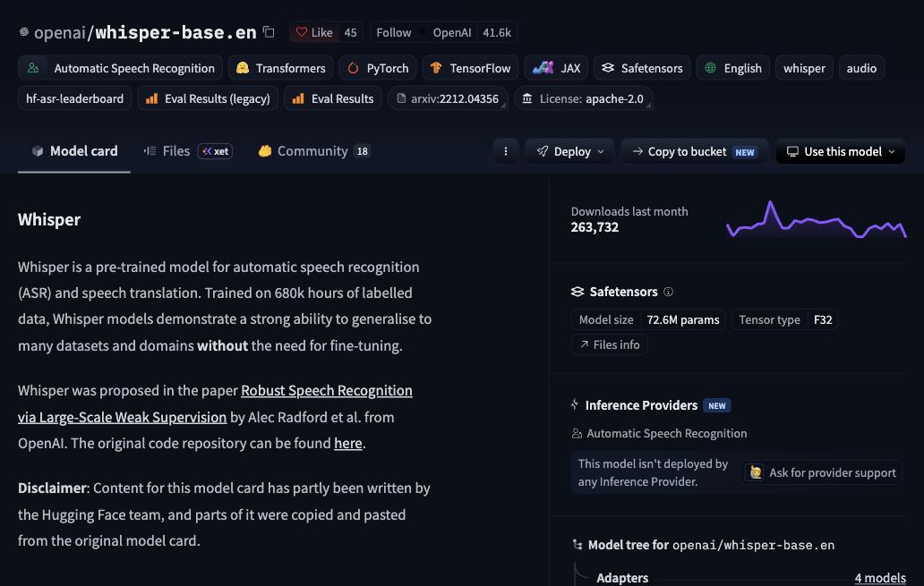Copy the model name with the copy icon
This screenshot has height=586, width=924.
pos(269,32)
